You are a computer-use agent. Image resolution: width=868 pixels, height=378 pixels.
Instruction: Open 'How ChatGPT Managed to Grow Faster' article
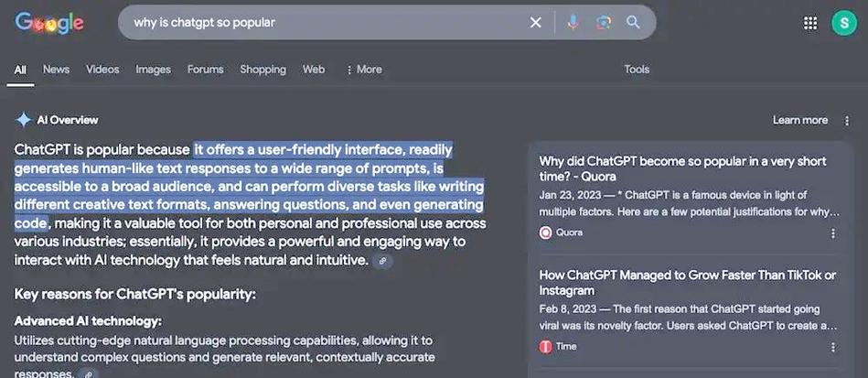[x=688, y=283]
